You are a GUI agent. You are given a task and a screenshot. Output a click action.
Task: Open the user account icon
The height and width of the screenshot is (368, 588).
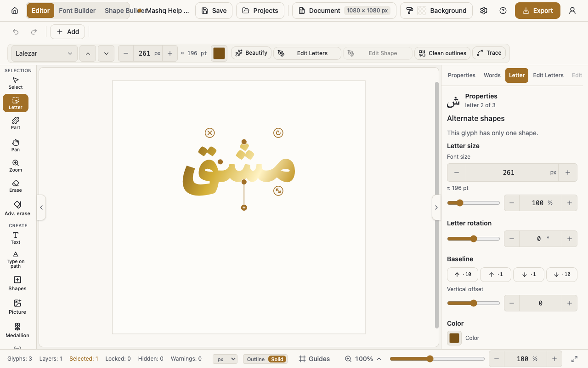point(572,11)
